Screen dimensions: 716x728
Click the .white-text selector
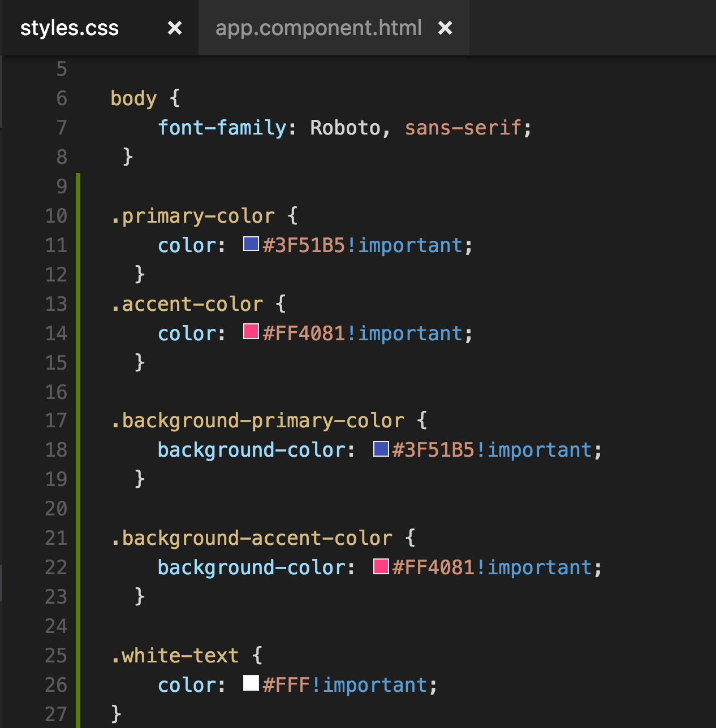click(174, 656)
